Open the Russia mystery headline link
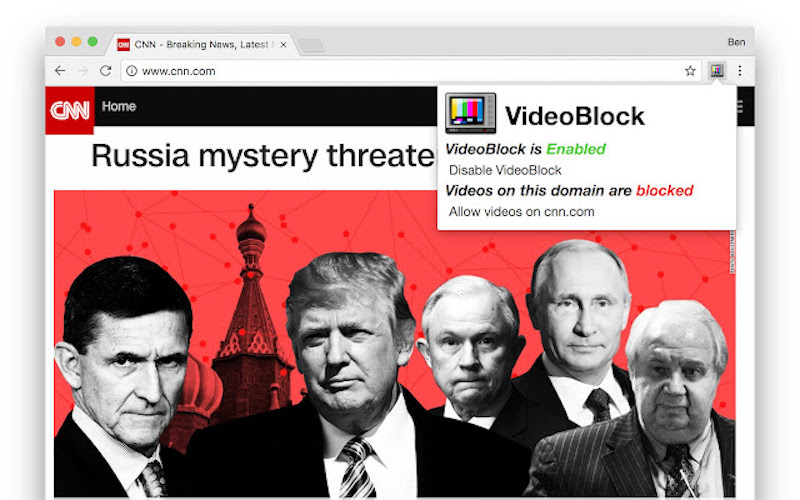The image size is (800, 500). coord(263,156)
